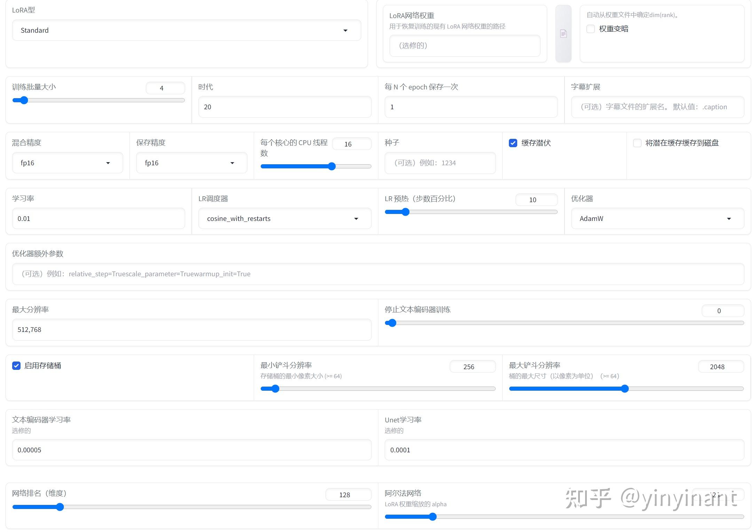The height and width of the screenshot is (532, 756).
Task: Click the 网络排名 number box showing 128
Action: (x=348, y=495)
